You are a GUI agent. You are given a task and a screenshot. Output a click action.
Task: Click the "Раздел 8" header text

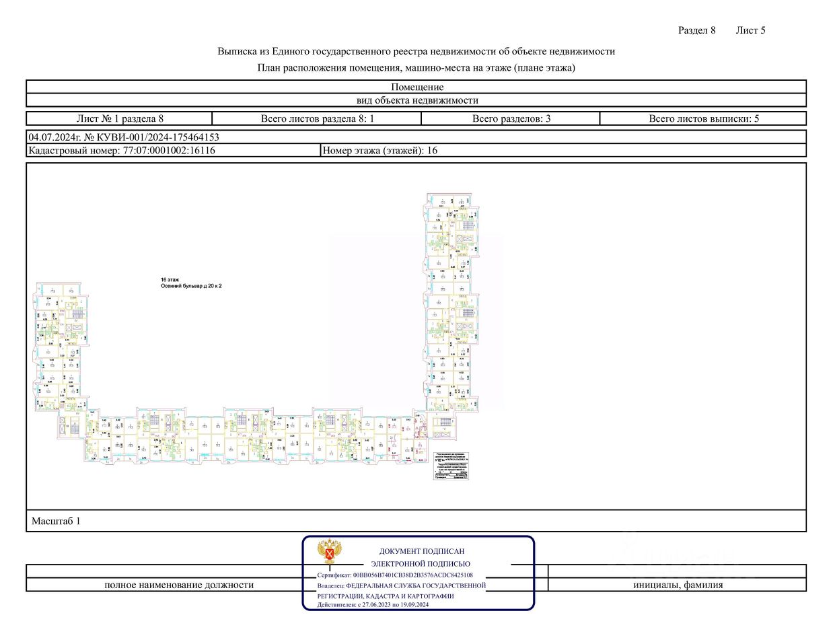point(696,30)
